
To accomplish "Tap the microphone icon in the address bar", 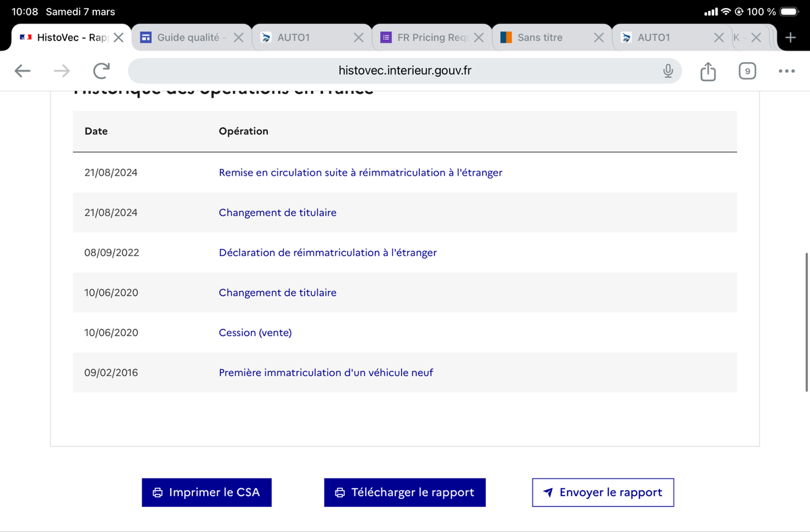I will click(x=668, y=70).
